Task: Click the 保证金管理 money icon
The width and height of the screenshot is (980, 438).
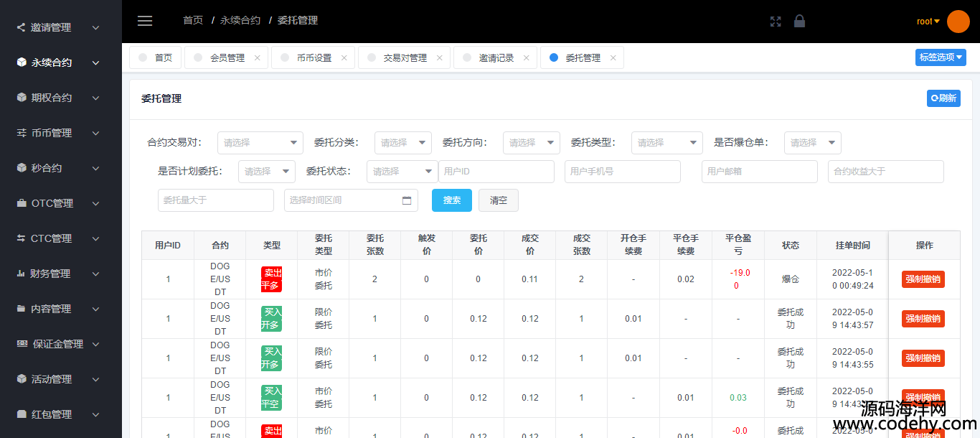Action: (22, 344)
